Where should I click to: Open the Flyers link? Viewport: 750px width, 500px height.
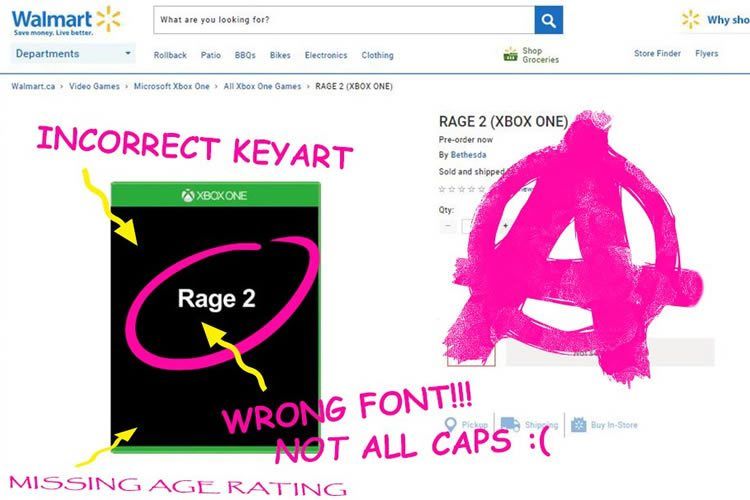(707, 54)
